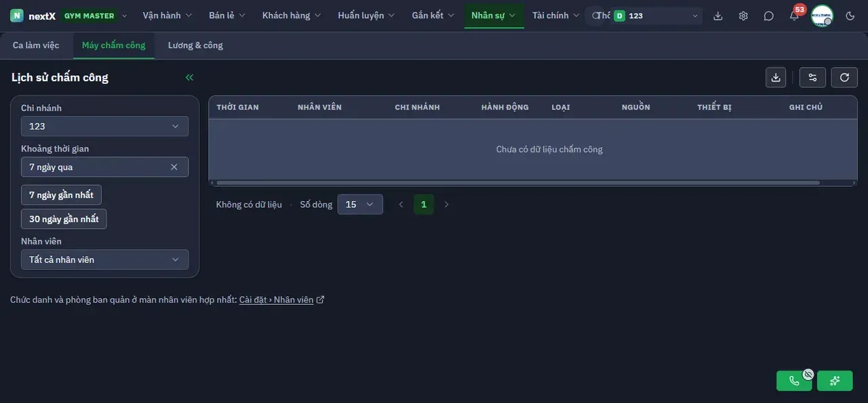Screen dimensions: 868x403
Task: Switch to the Lương & công tab
Action: pos(195,45)
